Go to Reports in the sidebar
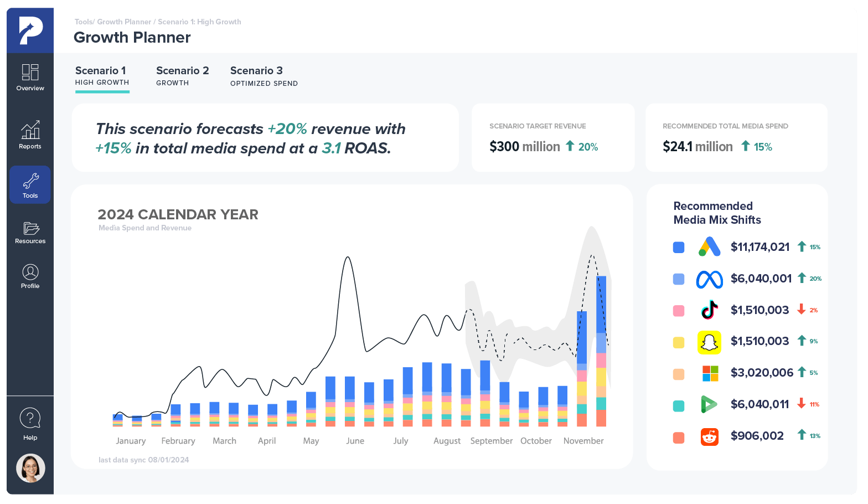 [30, 131]
